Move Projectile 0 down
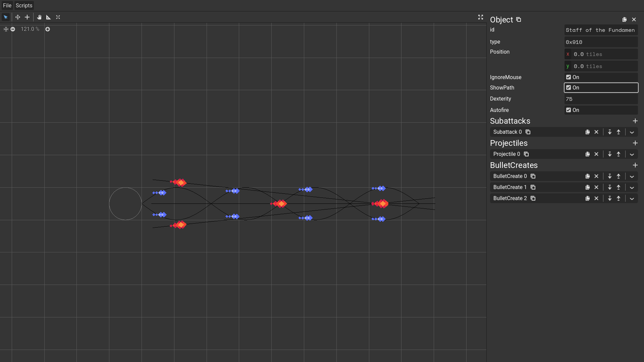 coord(610,154)
